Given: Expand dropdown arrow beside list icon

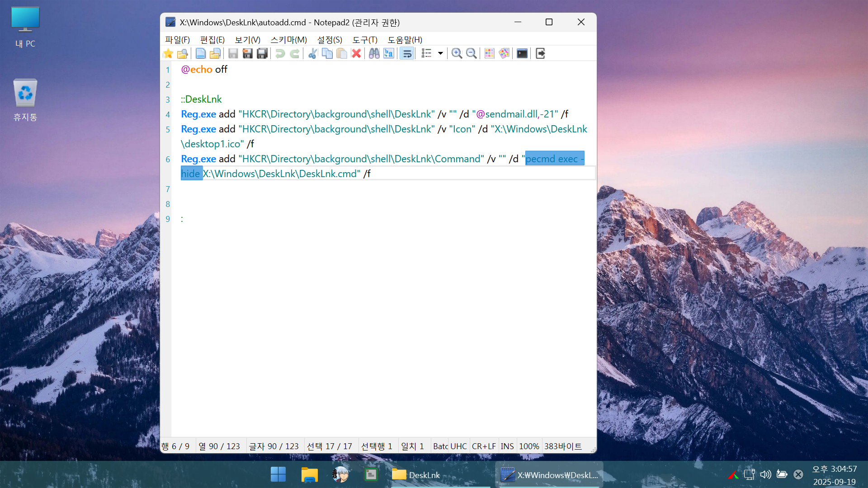Looking at the screenshot, I should tap(440, 53).
